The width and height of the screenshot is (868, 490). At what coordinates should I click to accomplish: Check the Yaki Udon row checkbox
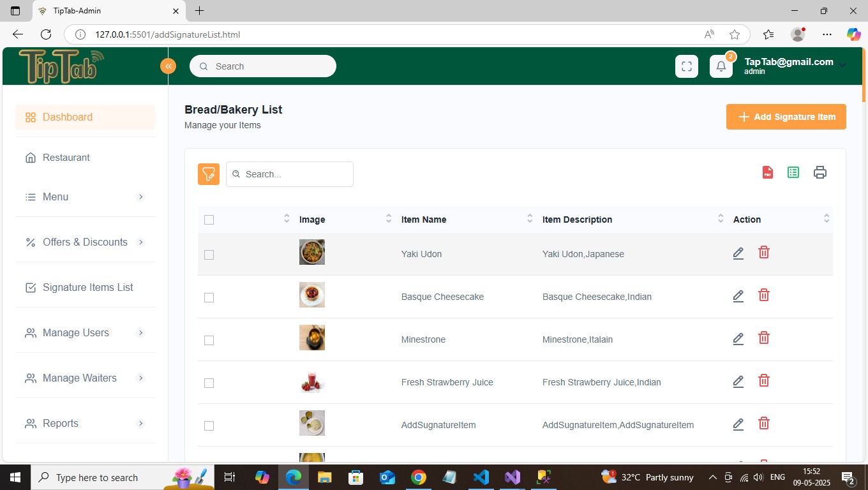pyautogui.click(x=209, y=255)
